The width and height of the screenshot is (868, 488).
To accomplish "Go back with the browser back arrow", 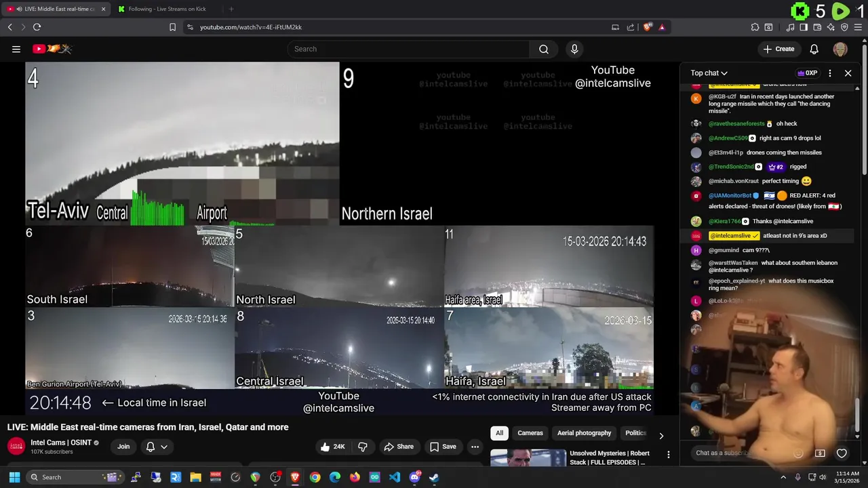I will [9, 27].
